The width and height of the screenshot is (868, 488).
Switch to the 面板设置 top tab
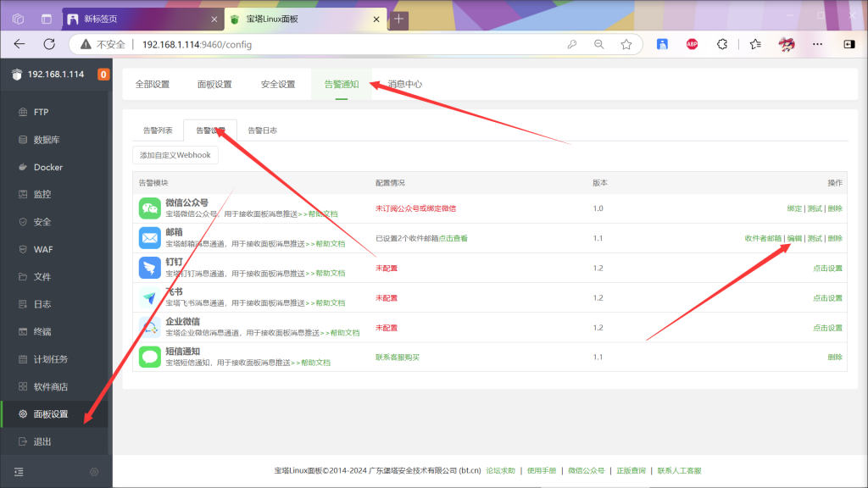point(214,84)
